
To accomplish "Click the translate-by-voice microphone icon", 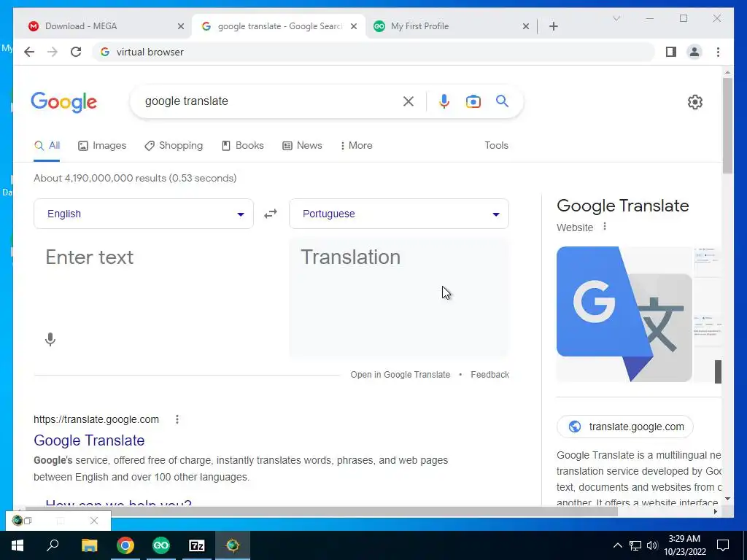I will click(x=50, y=340).
